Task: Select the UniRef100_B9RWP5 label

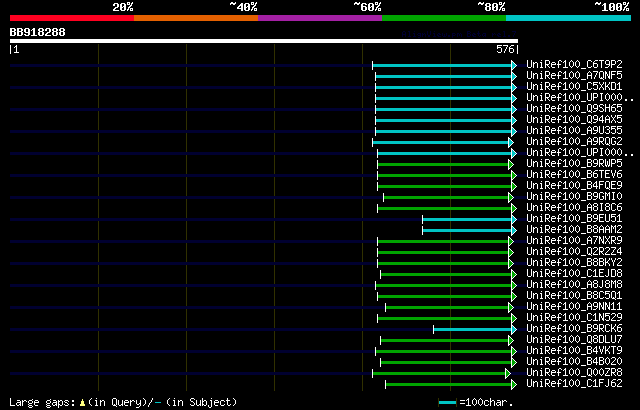Action: click(x=574, y=164)
